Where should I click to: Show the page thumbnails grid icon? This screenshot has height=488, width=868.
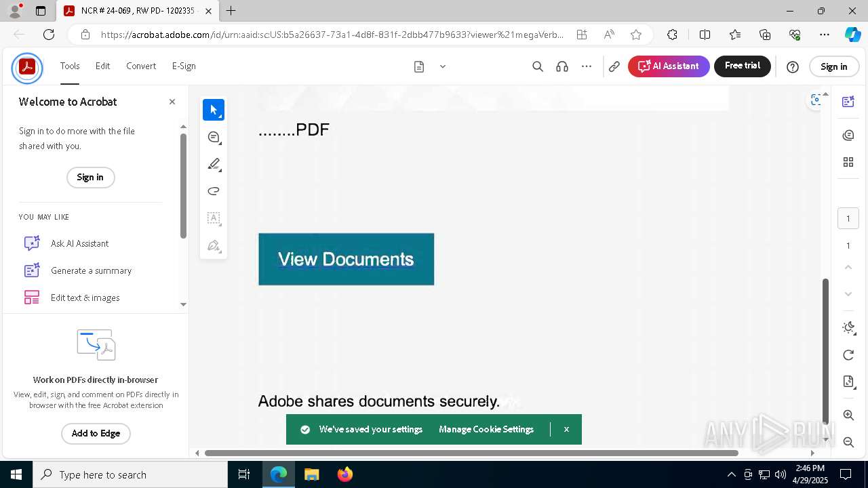point(848,162)
